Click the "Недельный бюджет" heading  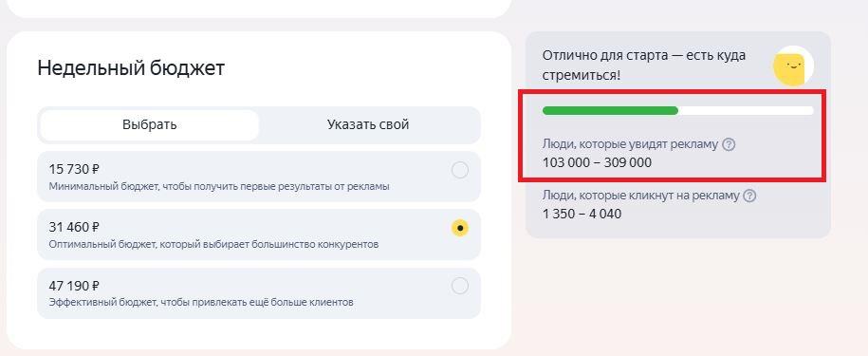pos(131,68)
